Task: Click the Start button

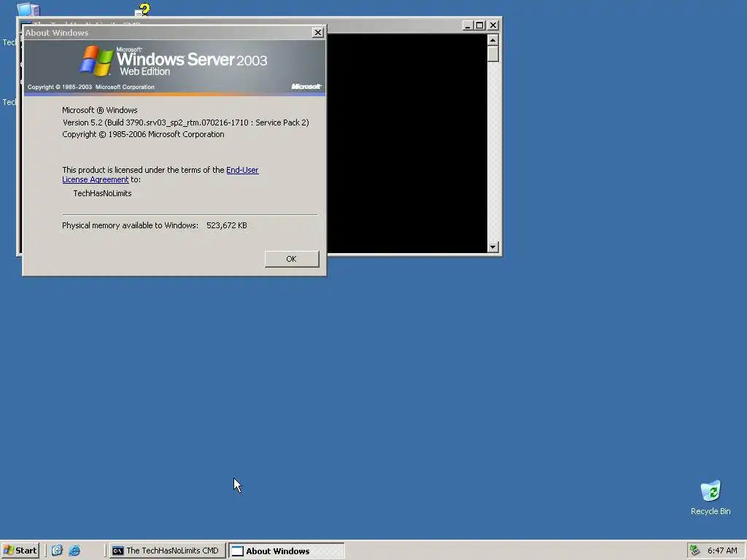Action: (20, 551)
